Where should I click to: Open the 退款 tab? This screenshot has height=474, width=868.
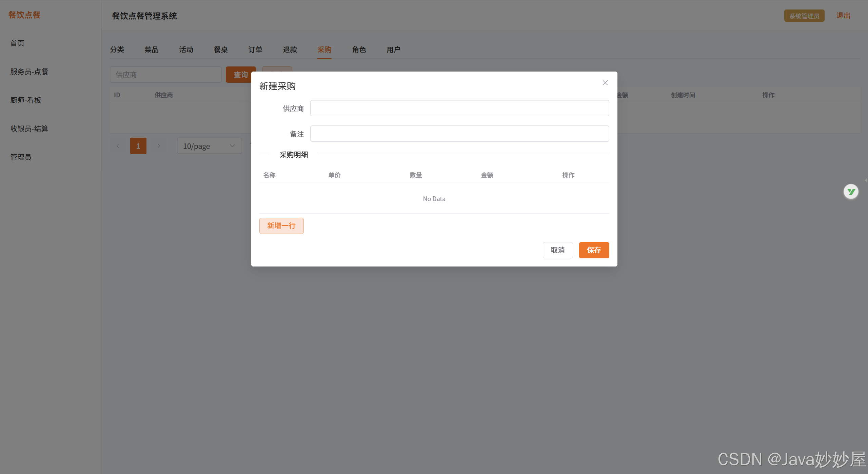(290, 50)
